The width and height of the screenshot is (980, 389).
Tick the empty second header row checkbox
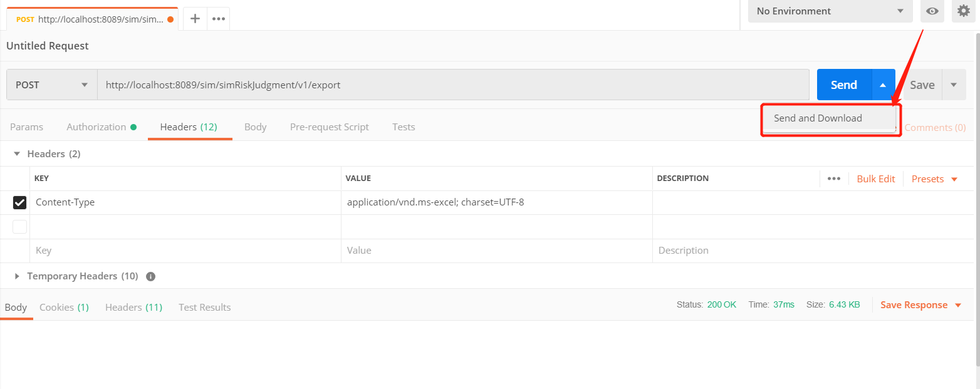pyautogui.click(x=20, y=227)
